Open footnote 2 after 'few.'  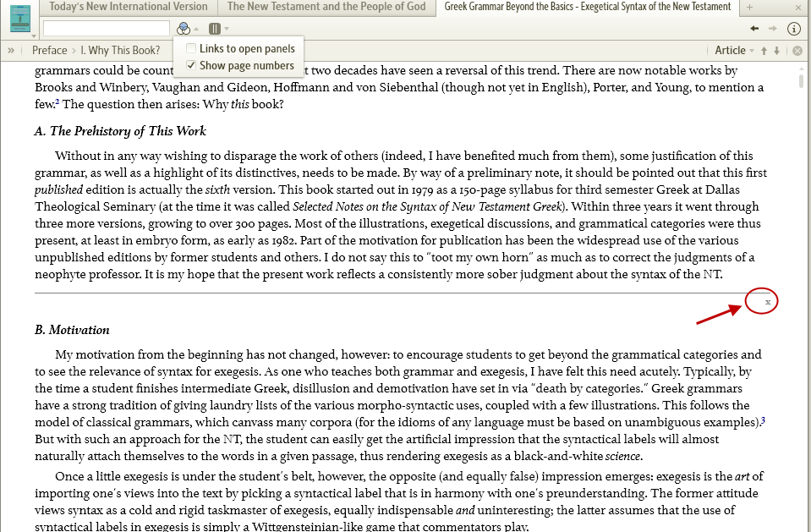click(58, 102)
